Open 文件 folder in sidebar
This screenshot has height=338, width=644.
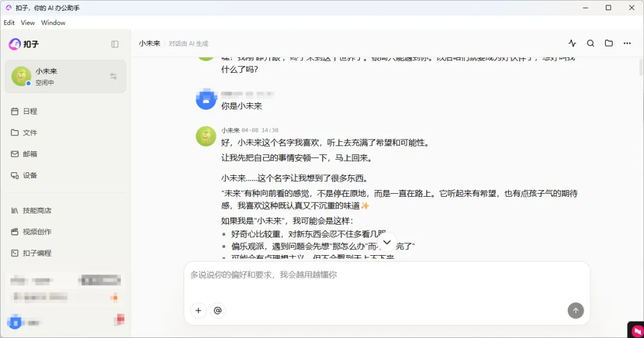(66, 133)
